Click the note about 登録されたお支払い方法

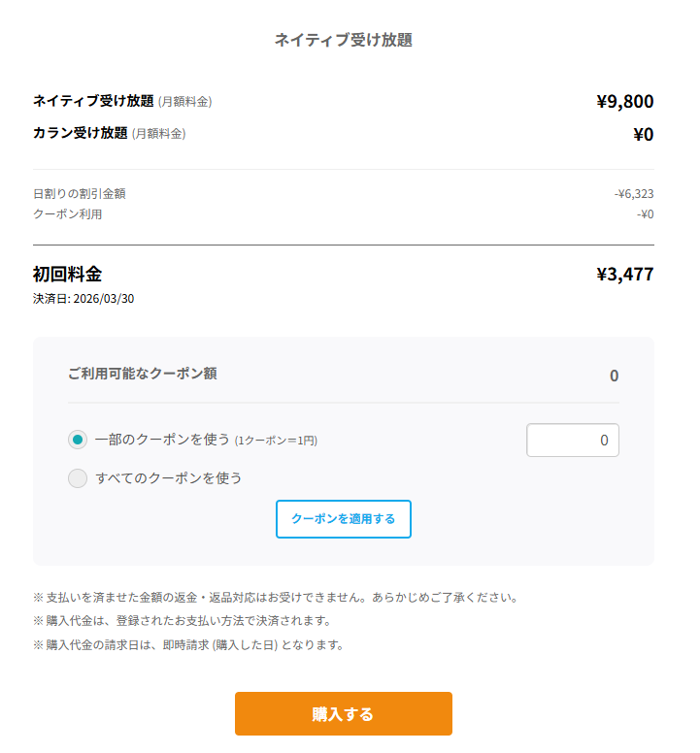pos(182,620)
